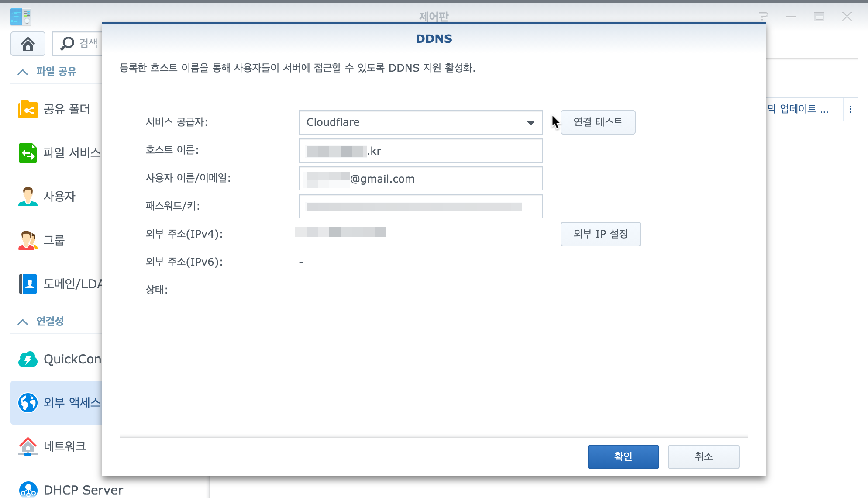Collapse the 파일 공유 section
Image resolution: width=868 pixels, height=498 pixels.
tap(23, 72)
